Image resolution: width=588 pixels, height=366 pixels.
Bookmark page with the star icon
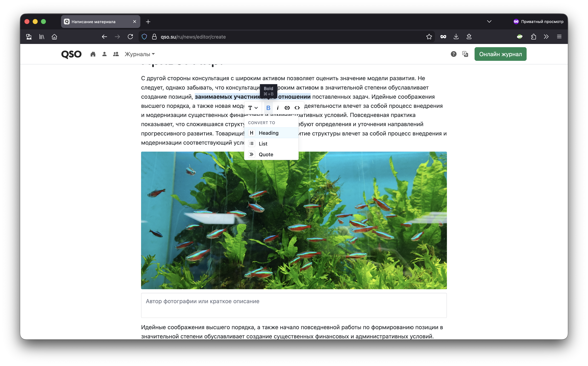coord(429,37)
